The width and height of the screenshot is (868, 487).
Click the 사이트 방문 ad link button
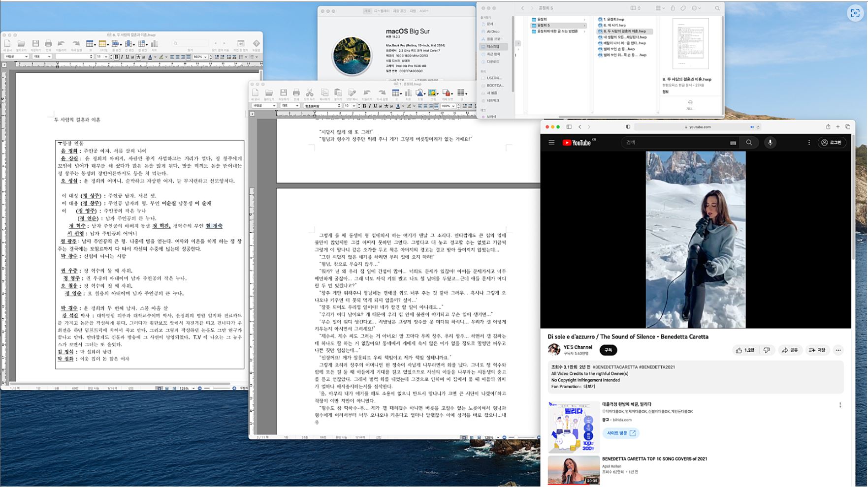click(621, 433)
